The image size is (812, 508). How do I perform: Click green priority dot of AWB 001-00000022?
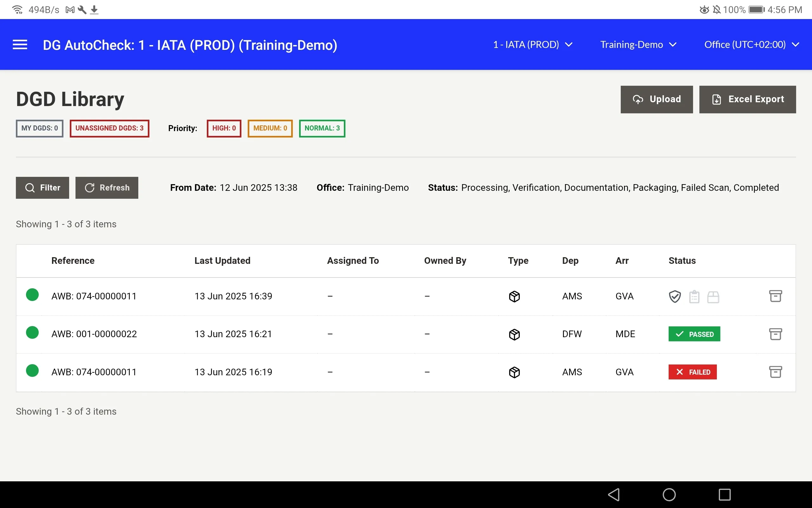coord(32,333)
